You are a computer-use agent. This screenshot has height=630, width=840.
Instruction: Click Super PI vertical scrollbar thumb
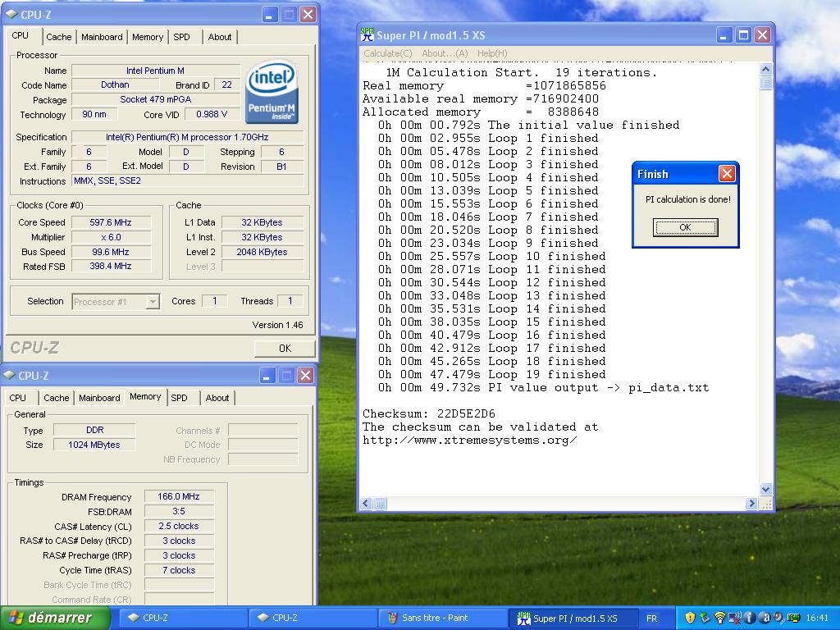point(766,83)
